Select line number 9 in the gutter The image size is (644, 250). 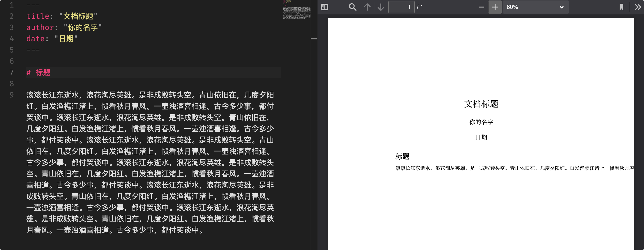pyautogui.click(x=11, y=95)
